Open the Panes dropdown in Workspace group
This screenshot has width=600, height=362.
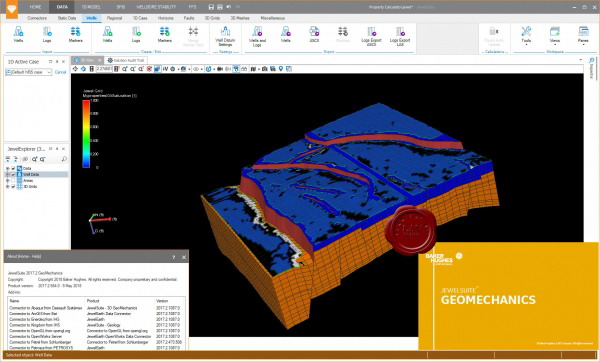point(583,36)
